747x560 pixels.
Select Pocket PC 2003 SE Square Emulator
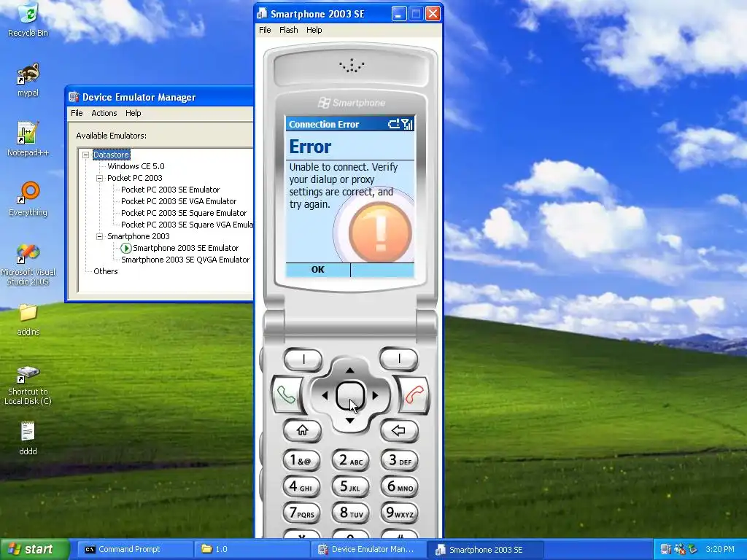click(184, 213)
